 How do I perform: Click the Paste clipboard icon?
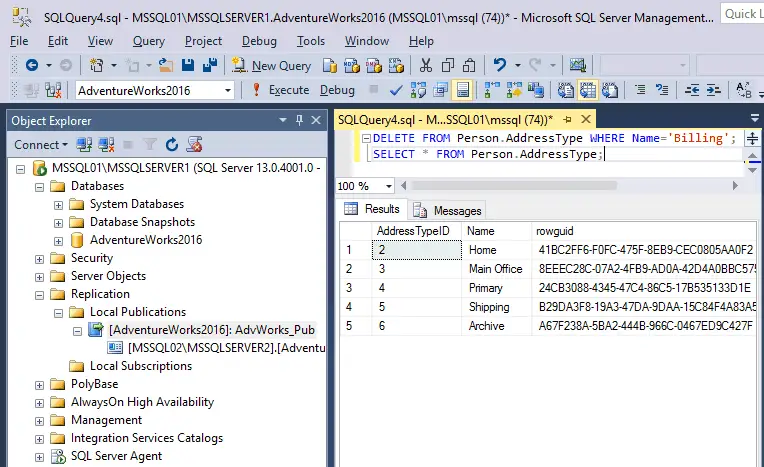tap(469, 65)
